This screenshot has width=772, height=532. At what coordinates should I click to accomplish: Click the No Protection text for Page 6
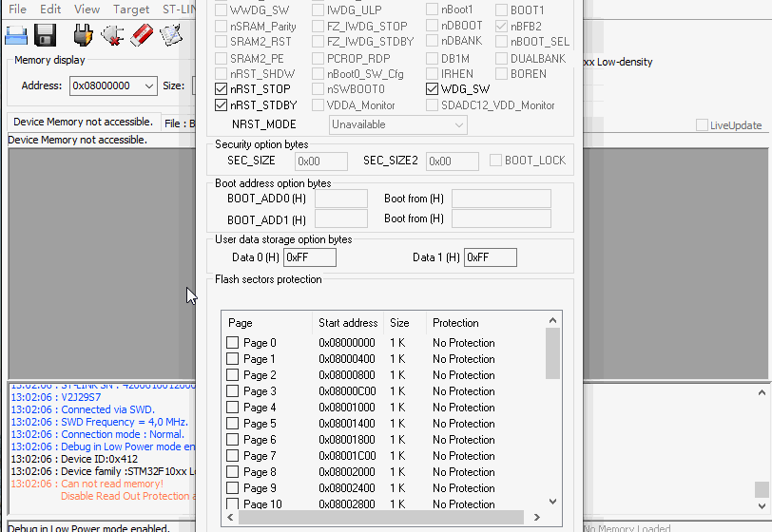[x=464, y=440]
